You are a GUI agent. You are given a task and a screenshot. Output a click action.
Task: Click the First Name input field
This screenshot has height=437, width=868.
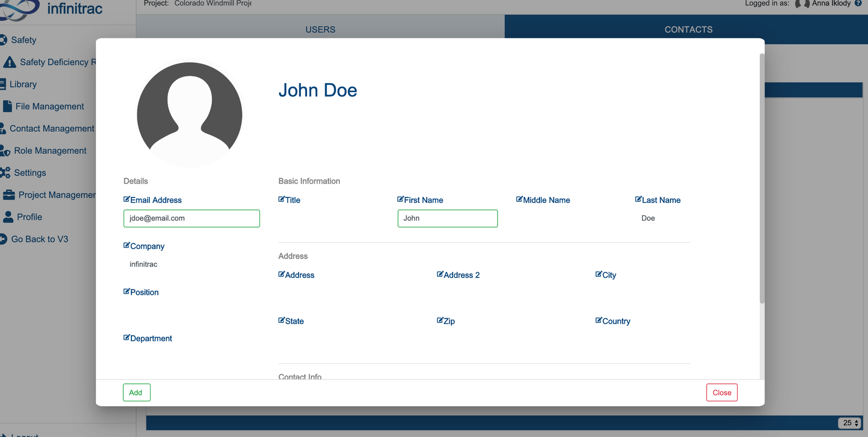click(448, 218)
